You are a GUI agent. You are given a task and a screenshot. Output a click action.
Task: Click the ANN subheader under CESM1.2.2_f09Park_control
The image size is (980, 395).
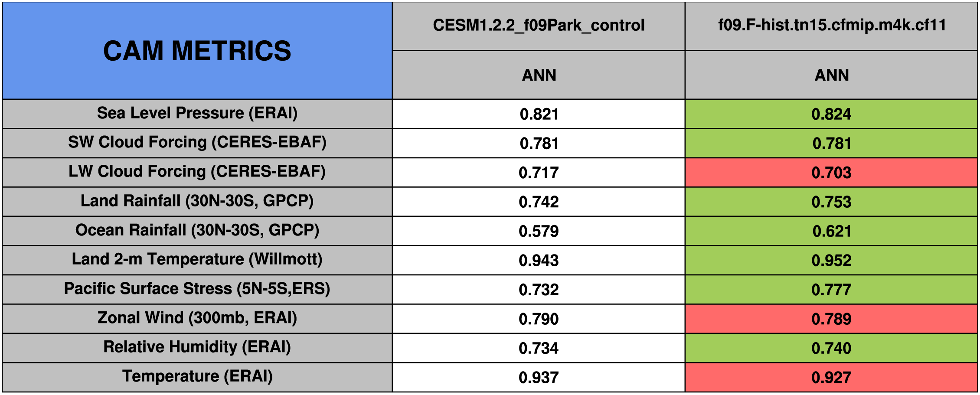[x=539, y=75]
